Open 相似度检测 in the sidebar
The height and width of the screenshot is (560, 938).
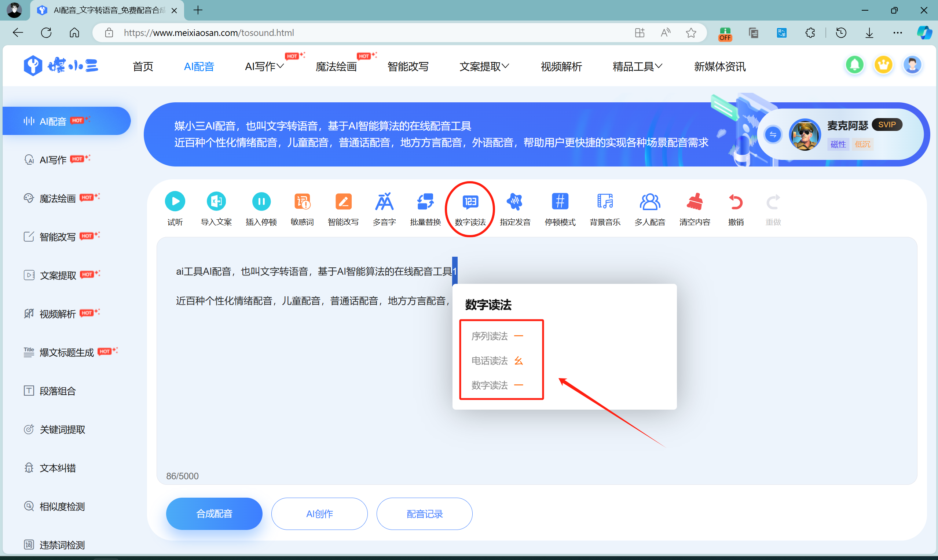point(54,506)
